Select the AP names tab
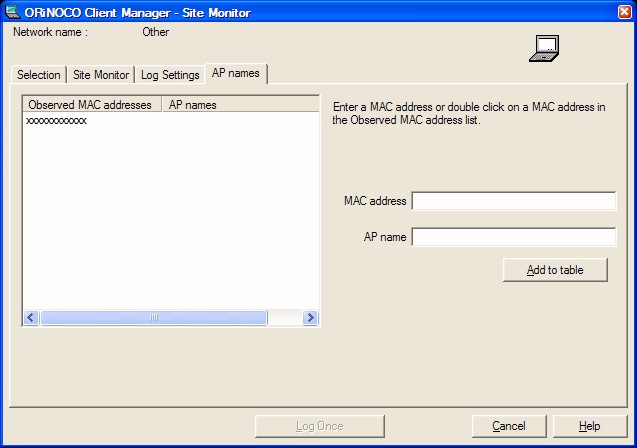637x448 pixels. tap(236, 73)
